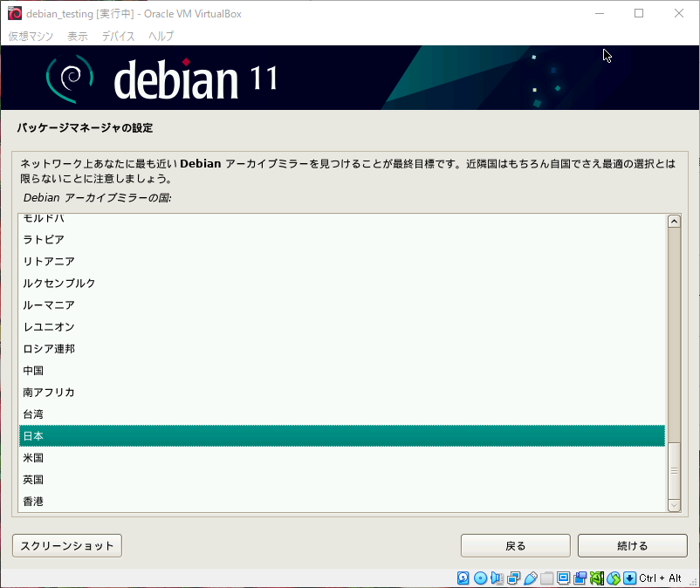The height and width of the screenshot is (588, 700).
Task: Select レユニオン in the country list
Action: (342, 327)
